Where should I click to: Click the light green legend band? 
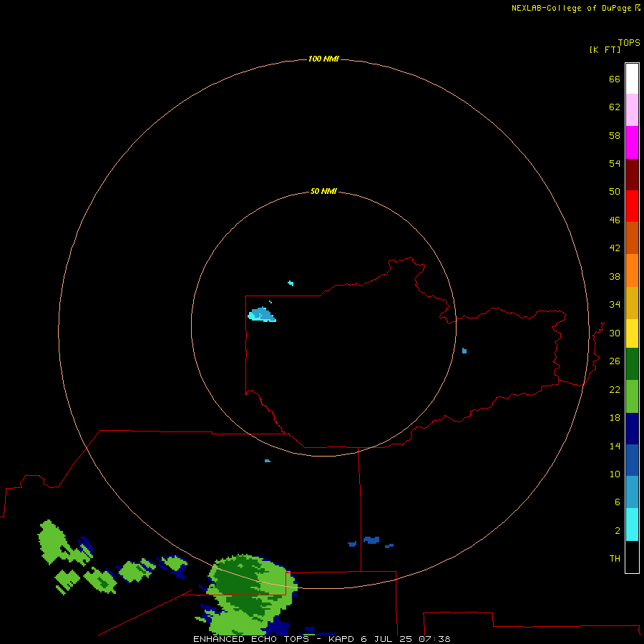click(632, 396)
